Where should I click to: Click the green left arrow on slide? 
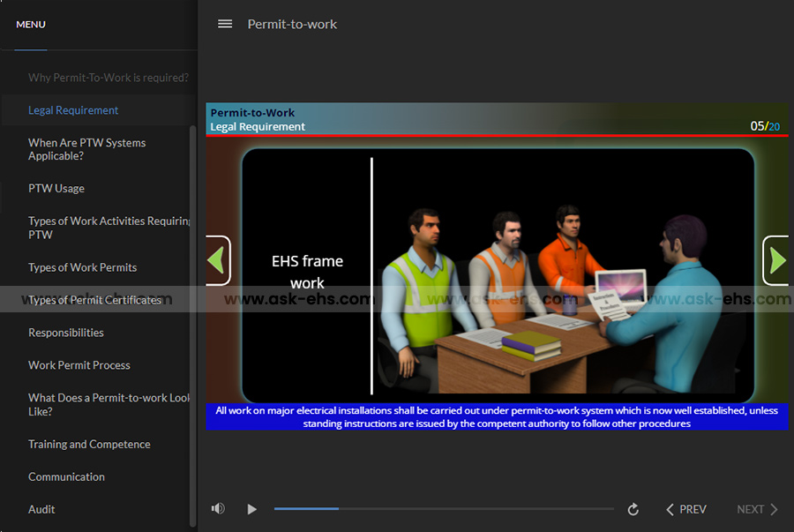click(217, 260)
